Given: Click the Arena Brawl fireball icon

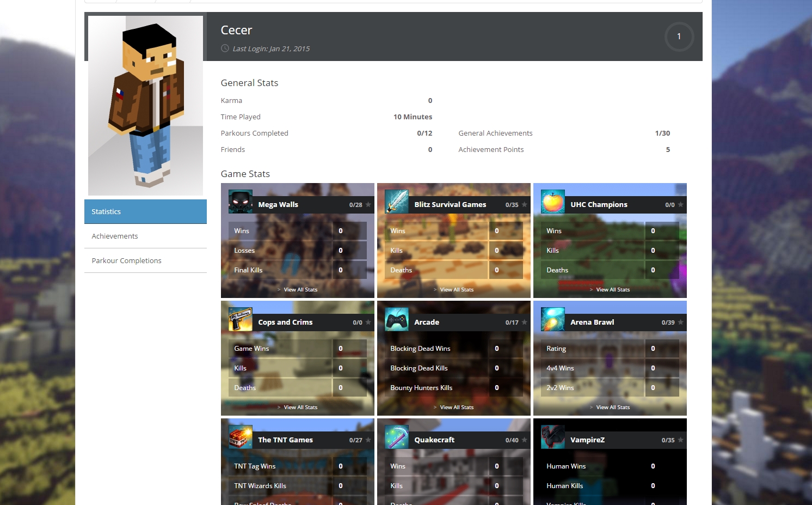Looking at the screenshot, I should point(553,319).
